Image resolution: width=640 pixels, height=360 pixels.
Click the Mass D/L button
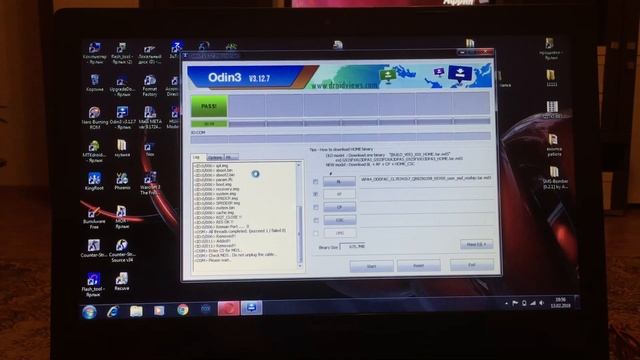coord(476,244)
